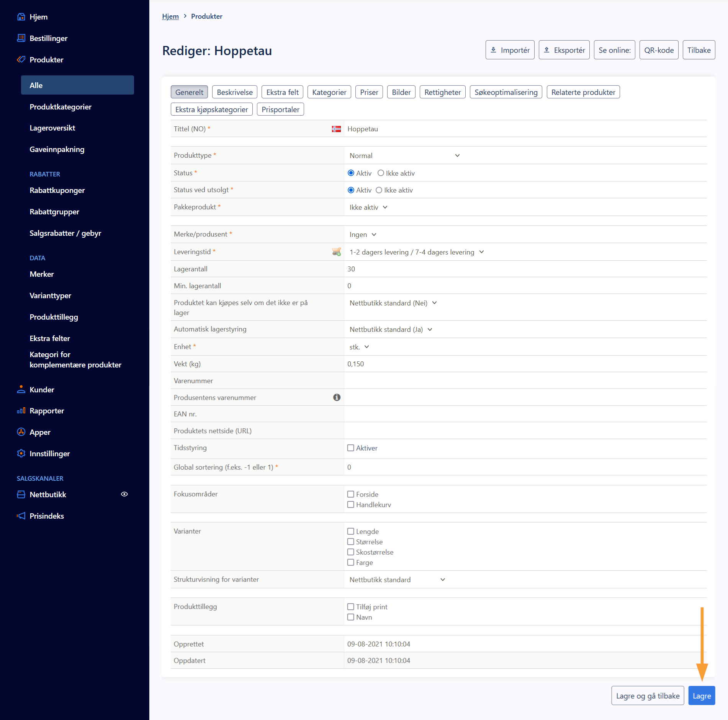
Task: Open Rabattkuponger in sidebar
Action: pos(57,190)
